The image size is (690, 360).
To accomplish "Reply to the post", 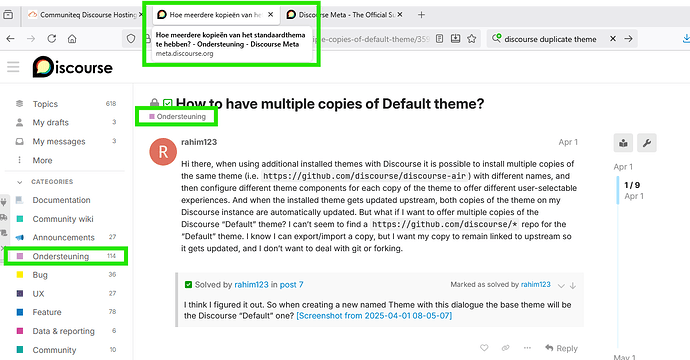I will click(x=561, y=348).
